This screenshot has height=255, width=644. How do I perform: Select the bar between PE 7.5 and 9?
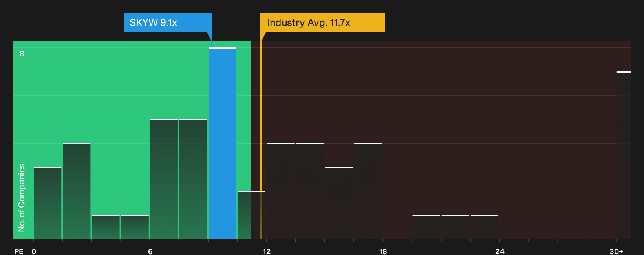point(193,179)
